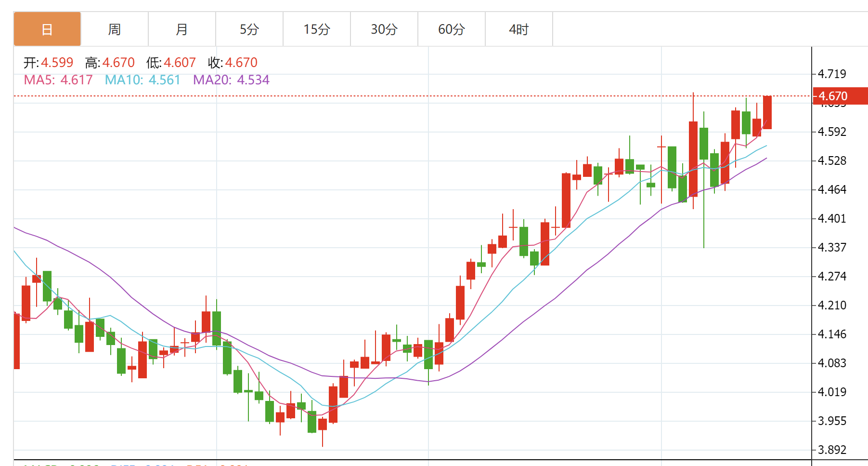Click the MA5: 4.617 indicator label

58,80
